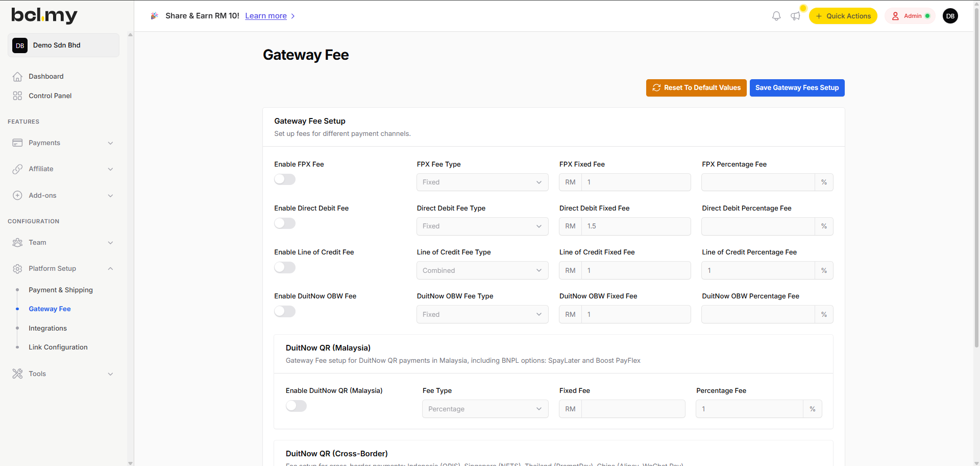Click the Direct Debit Percentage Fee input
The width and height of the screenshot is (980, 466).
[758, 226]
